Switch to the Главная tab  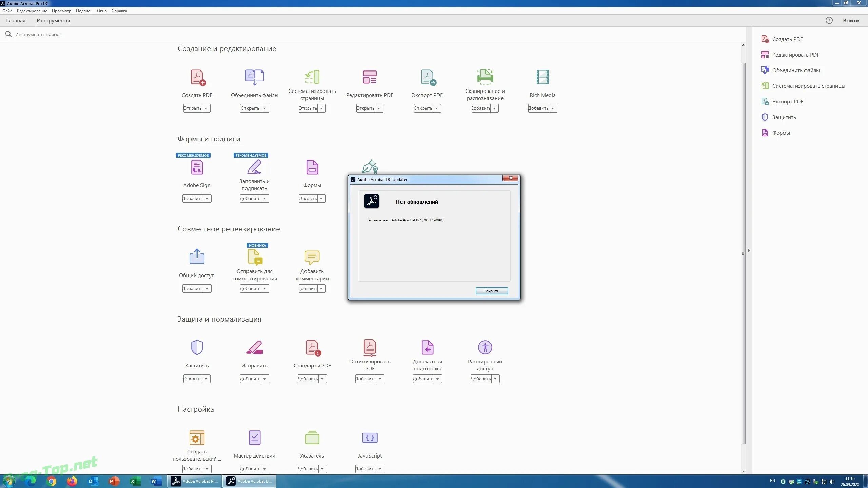pyautogui.click(x=16, y=21)
